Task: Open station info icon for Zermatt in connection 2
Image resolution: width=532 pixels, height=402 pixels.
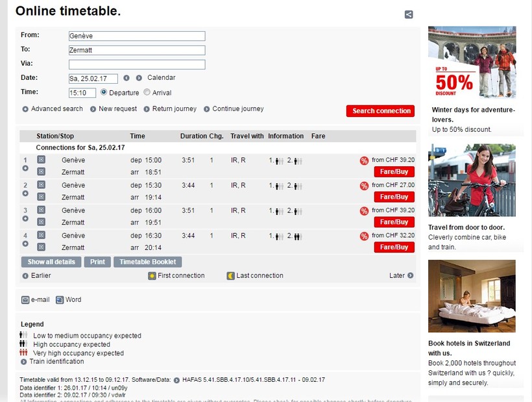Action: coord(41,197)
